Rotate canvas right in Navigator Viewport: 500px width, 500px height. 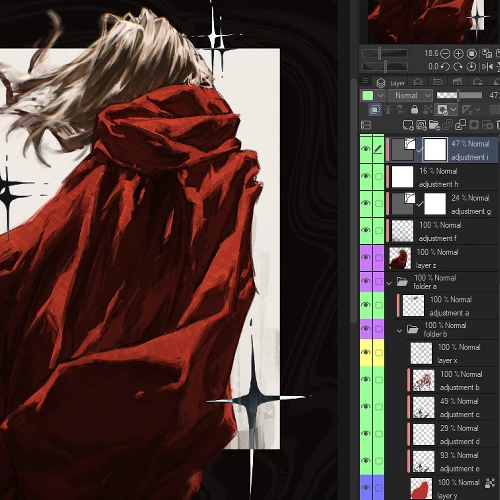click(x=458, y=66)
